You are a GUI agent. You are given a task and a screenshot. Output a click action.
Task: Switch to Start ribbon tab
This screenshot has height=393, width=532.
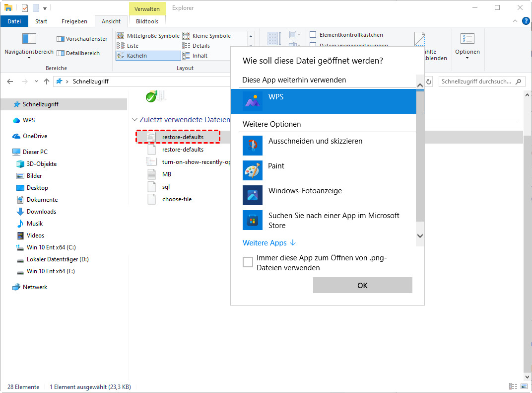(x=41, y=21)
